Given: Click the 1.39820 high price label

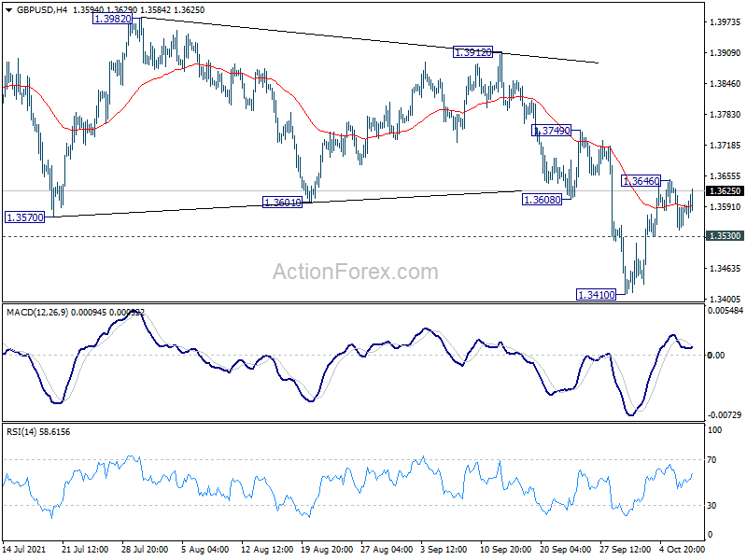Looking at the screenshot, I should click(112, 19).
